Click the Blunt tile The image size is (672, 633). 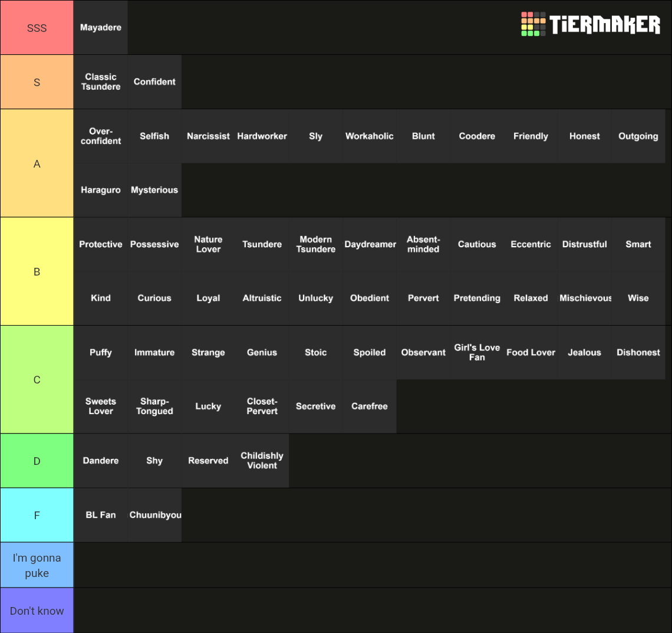click(x=423, y=136)
